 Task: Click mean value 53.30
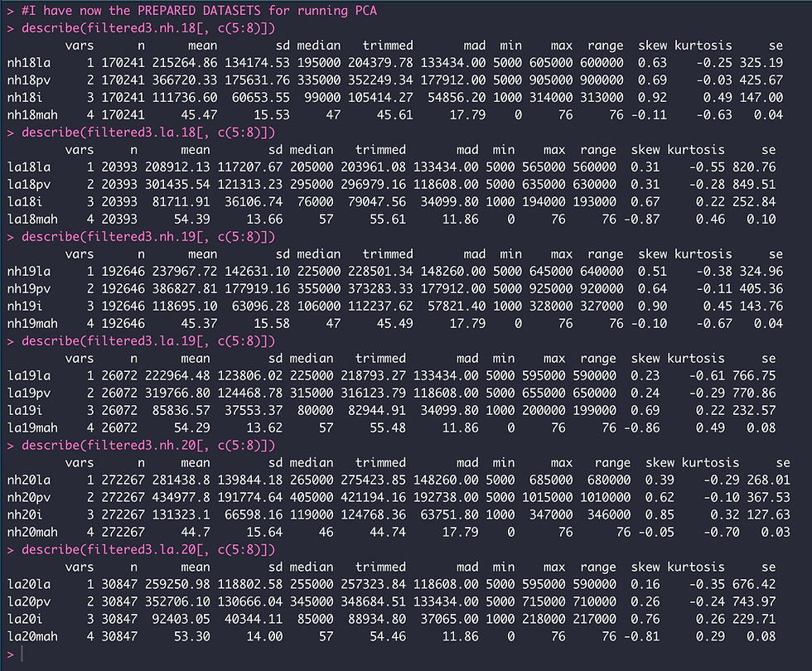[192, 637]
